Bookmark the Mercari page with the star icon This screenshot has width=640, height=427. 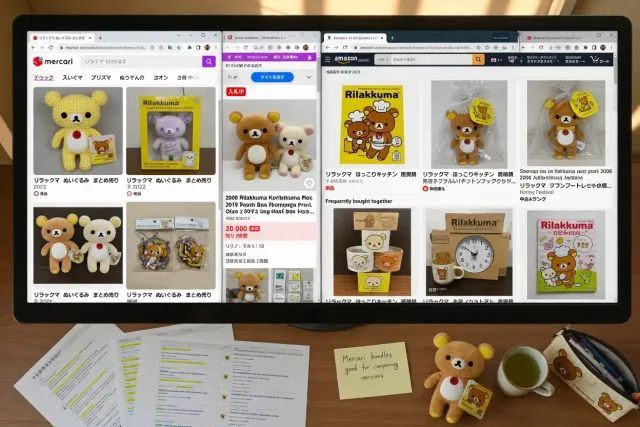tap(178, 47)
